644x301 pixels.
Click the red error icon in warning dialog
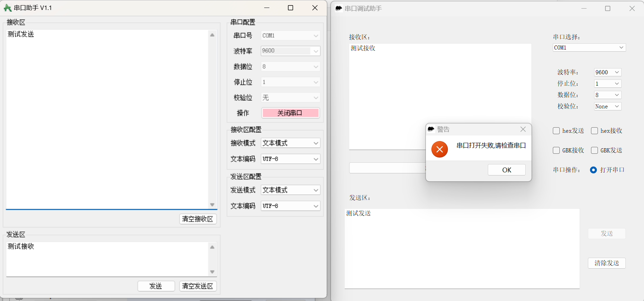pos(439,149)
